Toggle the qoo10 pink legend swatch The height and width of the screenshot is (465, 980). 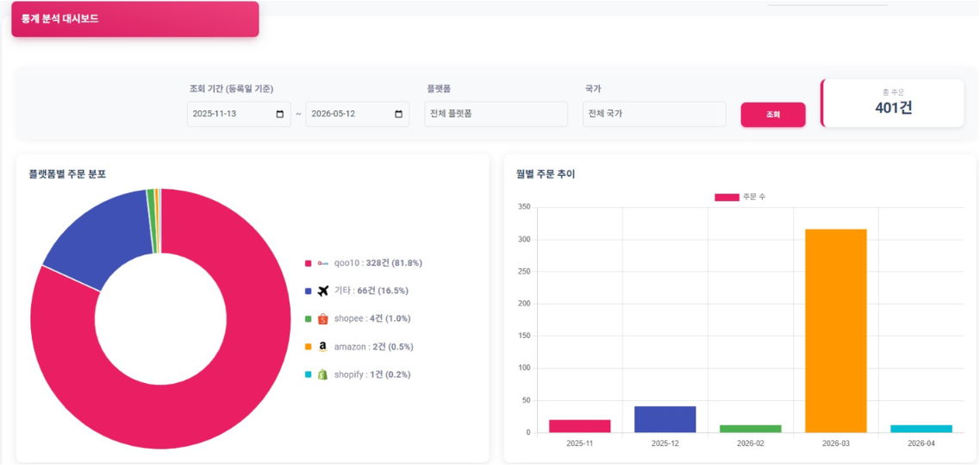pos(308,263)
